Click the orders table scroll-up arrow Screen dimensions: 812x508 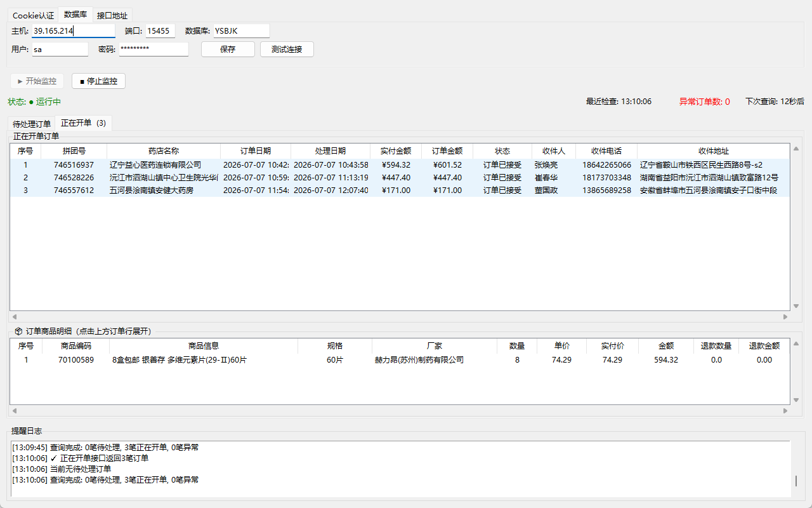tap(796, 149)
